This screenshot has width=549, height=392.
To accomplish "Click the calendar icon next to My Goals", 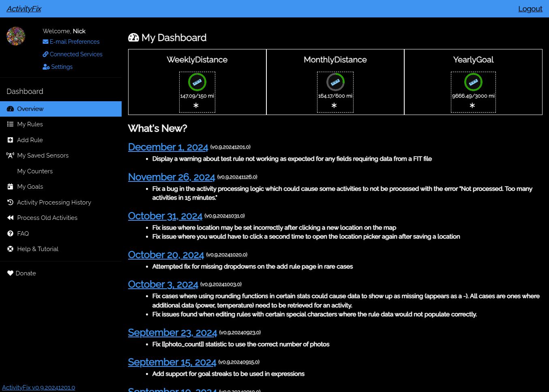I will tap(10, 186).
